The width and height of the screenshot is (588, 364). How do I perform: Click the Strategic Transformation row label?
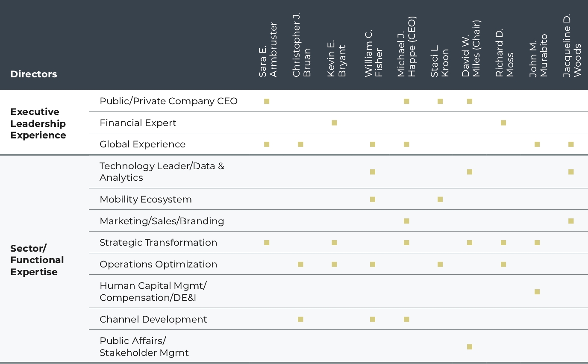tap(158, 243)
